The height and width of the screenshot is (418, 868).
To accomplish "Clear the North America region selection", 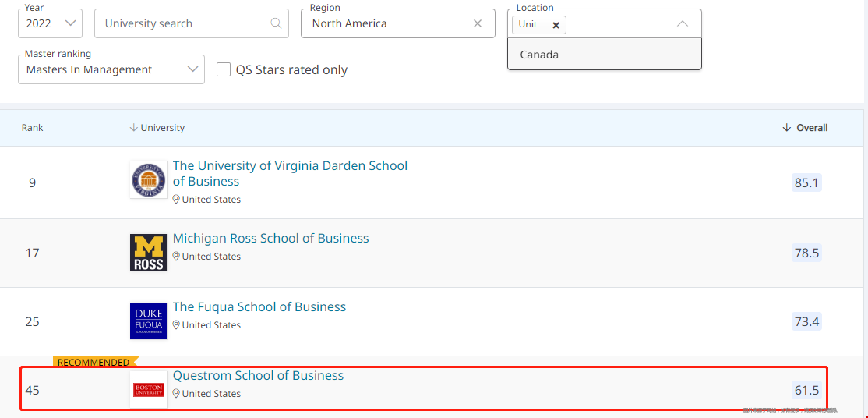I will (x=478, y=23).
